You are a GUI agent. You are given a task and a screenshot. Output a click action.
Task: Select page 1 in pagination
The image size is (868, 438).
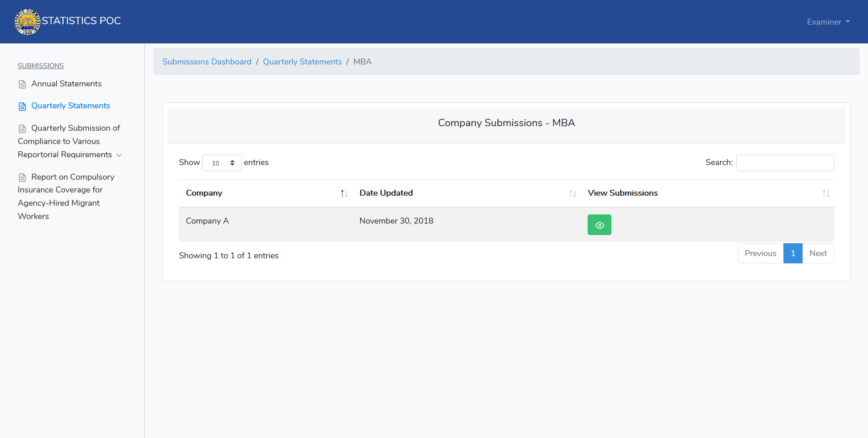click(793, 253)
